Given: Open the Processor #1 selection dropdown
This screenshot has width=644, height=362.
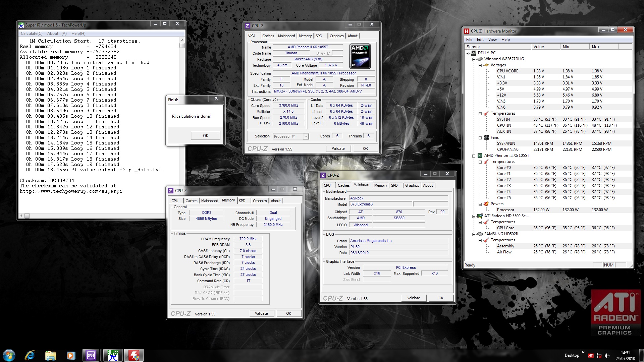Looking at the screenshot, I should tap(306, 136).
